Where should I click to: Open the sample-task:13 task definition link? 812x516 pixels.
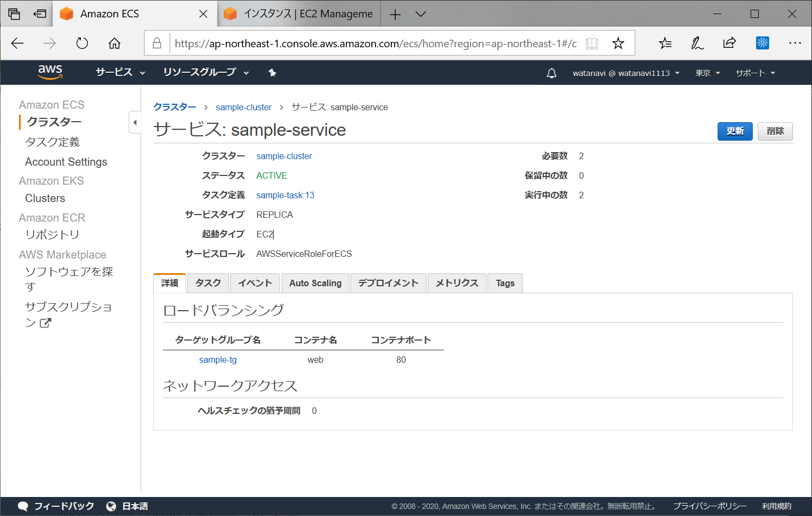pyautogui.click(x=285, y=195)
